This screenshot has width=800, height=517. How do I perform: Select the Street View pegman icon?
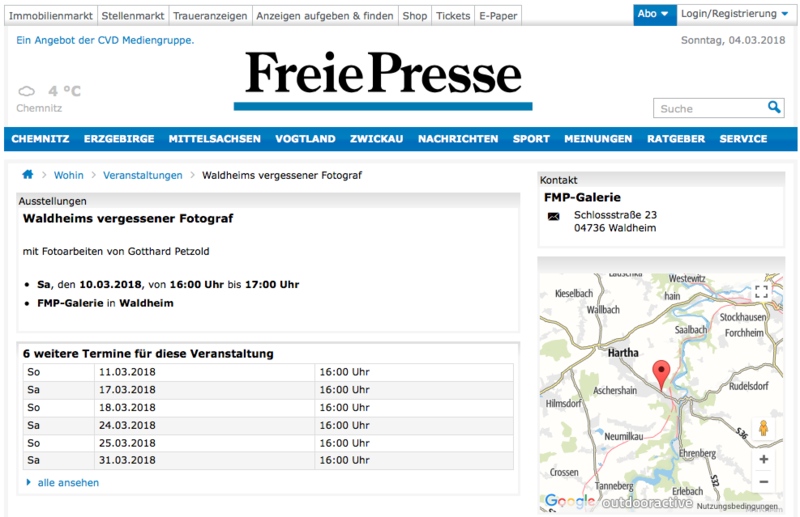[763, 428]
